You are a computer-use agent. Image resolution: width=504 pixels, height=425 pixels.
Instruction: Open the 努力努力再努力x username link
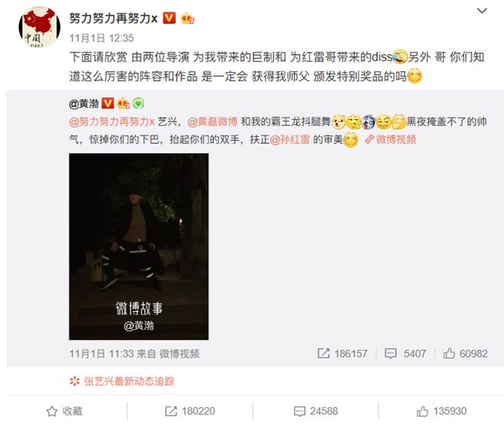[113, 18]
